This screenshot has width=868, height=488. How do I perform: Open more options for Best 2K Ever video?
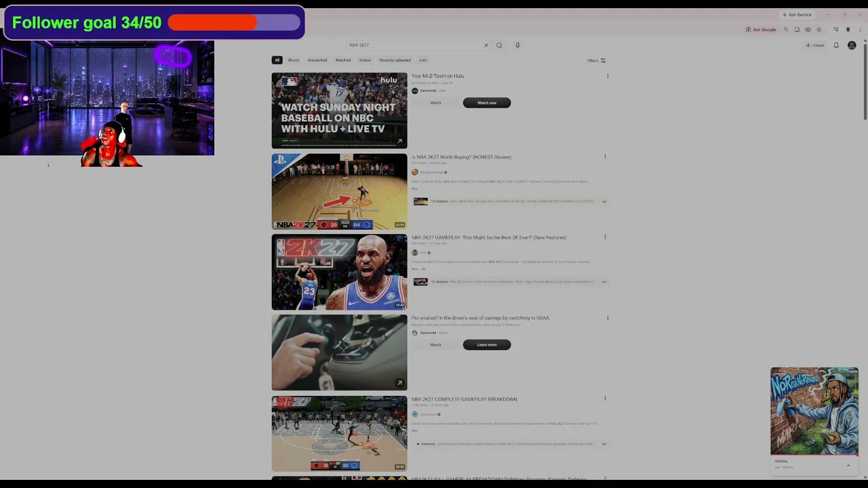click(605, 237)
